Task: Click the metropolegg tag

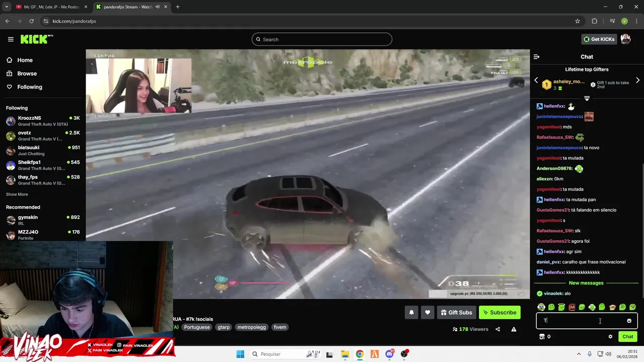Action: (252, 327)
